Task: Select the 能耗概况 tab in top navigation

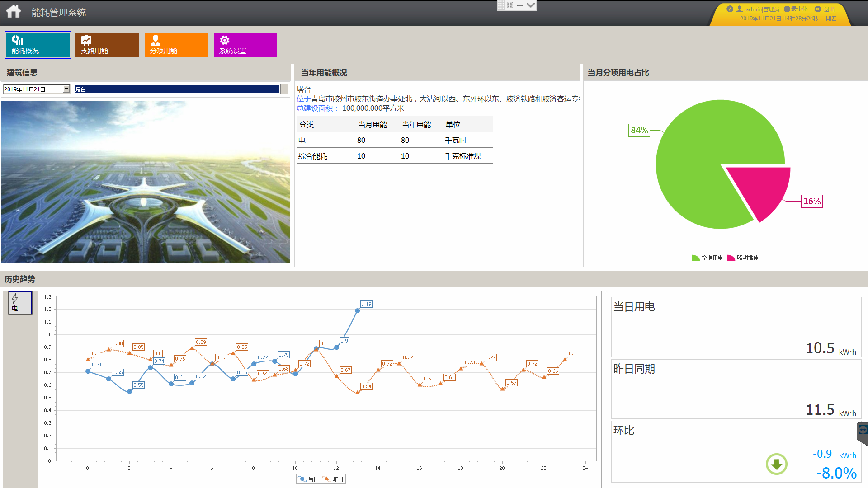Action: pos(38,45)
